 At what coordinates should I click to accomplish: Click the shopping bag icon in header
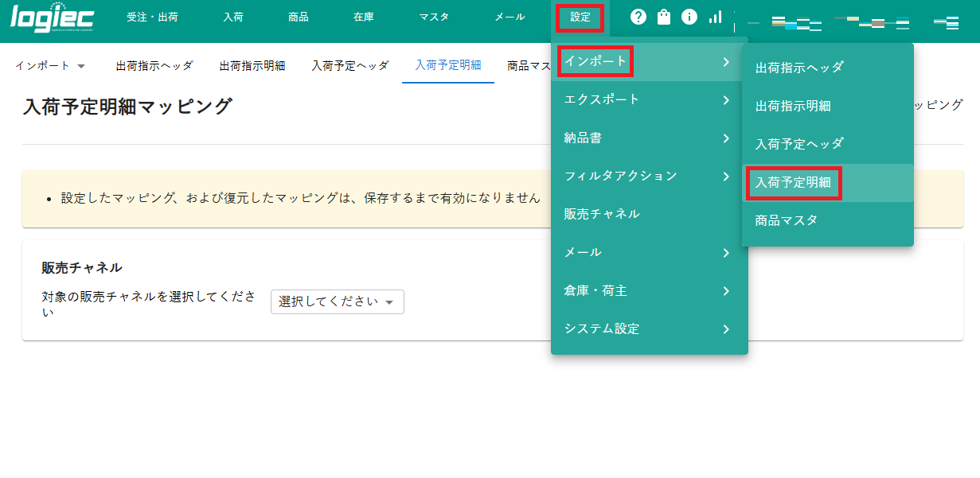coord(663,16)
